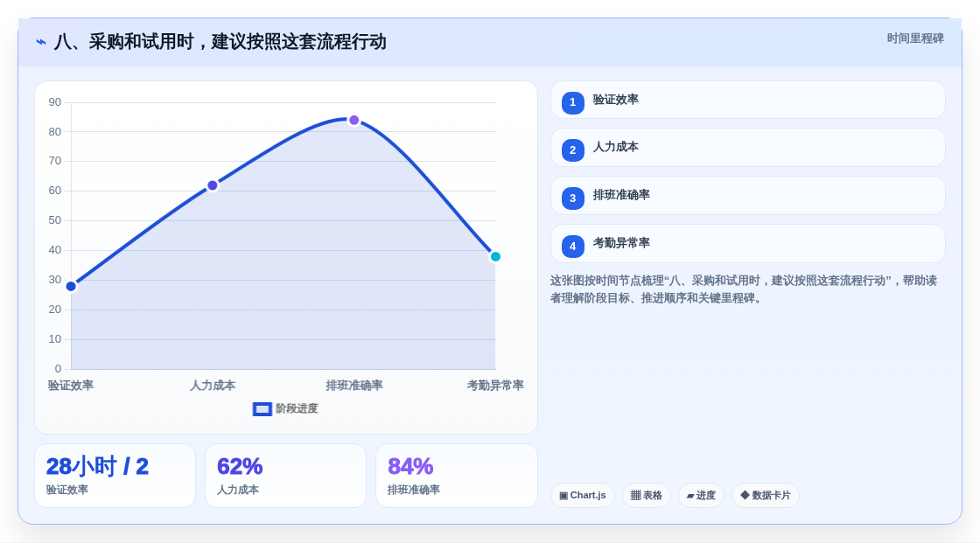Select the 人力成本 milestone row
980x543 pixels.
[747, 148]
